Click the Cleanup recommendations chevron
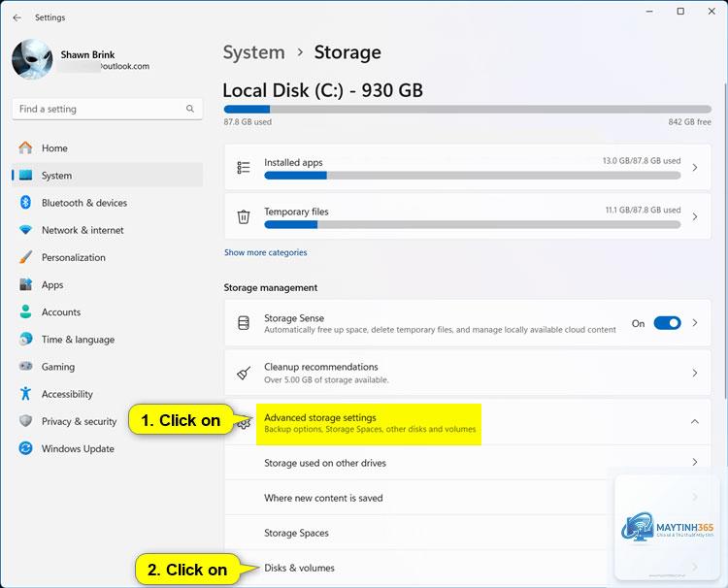 695,374
